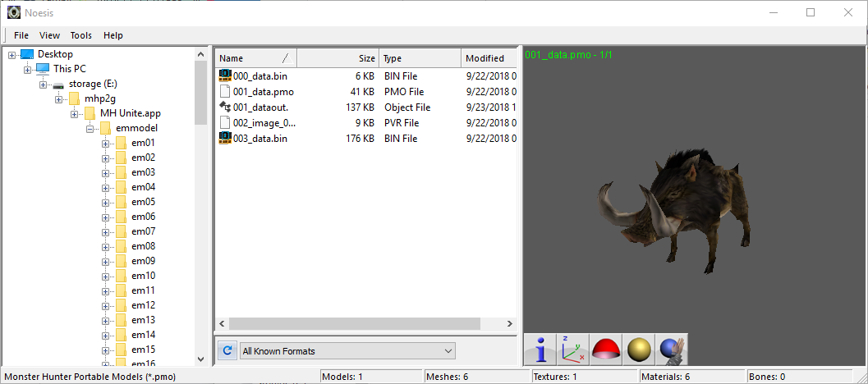Click the Models: 1 status entry

[x=342, y=377]
